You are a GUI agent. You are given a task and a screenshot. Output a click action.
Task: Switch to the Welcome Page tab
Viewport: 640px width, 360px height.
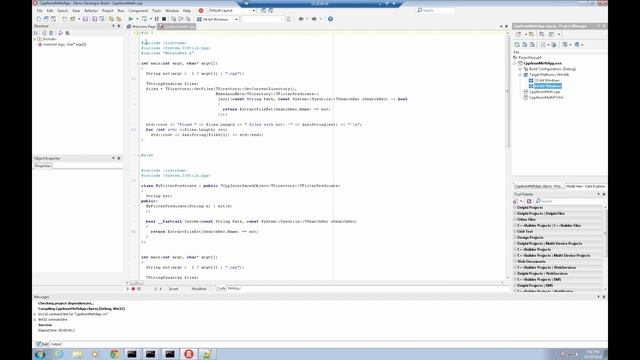click(x=141, y=27)
